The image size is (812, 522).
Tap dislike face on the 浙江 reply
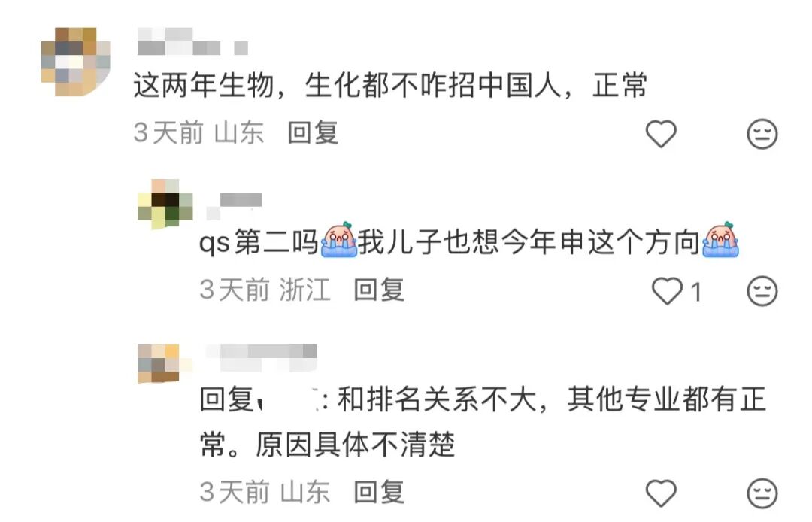pos(762,291)
